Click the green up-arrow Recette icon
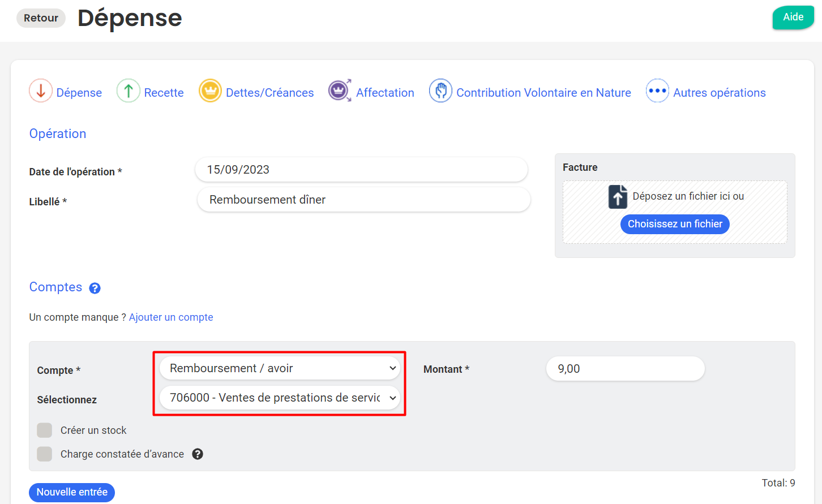This screenshot has height=504, width=822. [x=129, y=91]
